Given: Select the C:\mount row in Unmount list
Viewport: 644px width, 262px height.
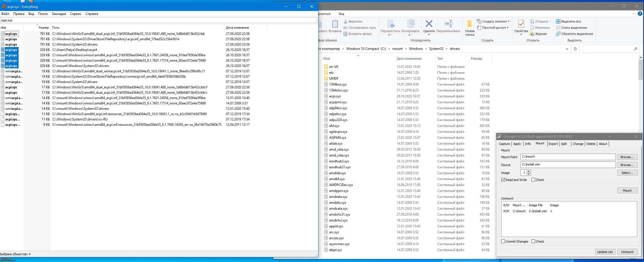Looking at the screenshot, I should 569,211.
